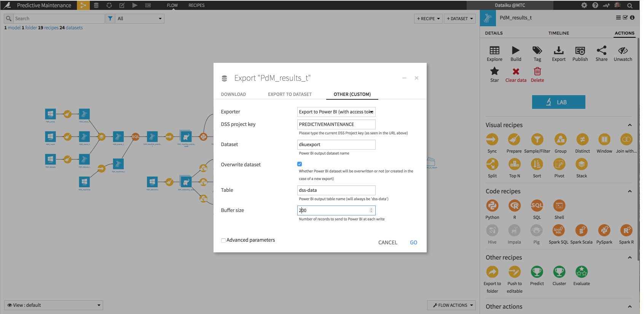The width and height of the screenshot is (644, 314).
Task: Click the Build play icon
Action: (516, 50)
